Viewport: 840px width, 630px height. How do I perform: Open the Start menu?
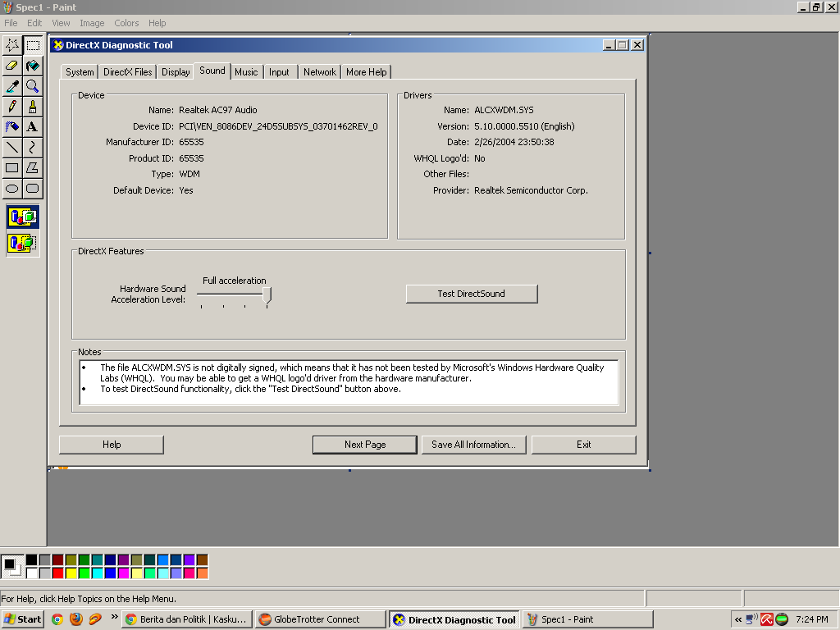tap(22, 619)
